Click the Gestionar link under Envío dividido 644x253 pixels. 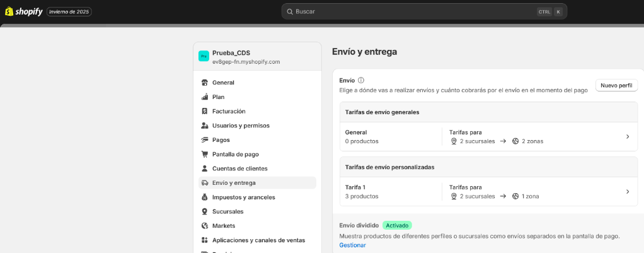coord(352,245)
